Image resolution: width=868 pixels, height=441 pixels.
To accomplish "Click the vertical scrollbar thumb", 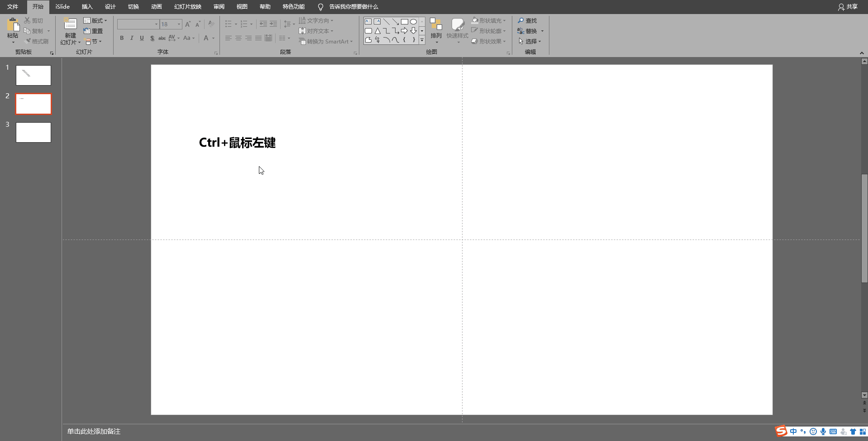I will [864, 228].
